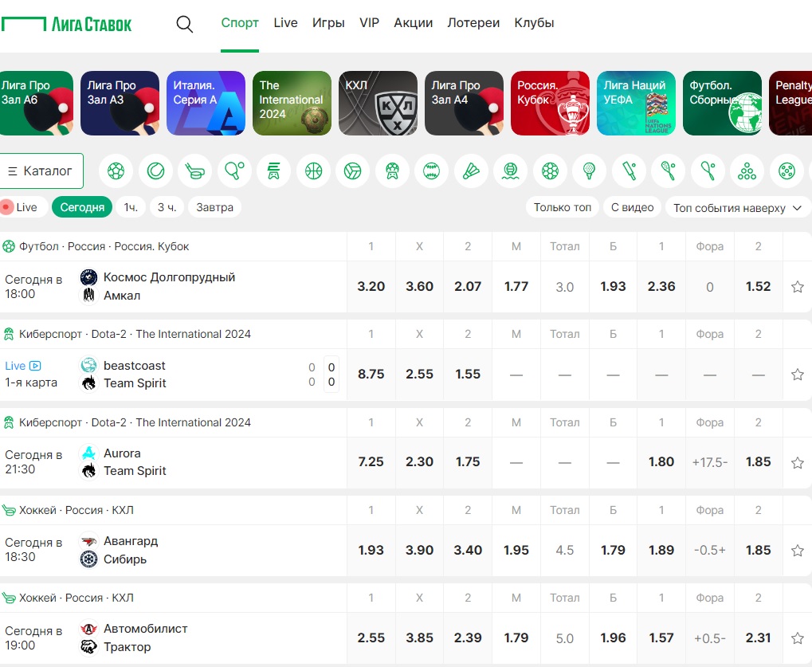The image size is (812, 667).
Task: Switch to the Live tab
Action: pyautogui.click(x=285, y=23)
